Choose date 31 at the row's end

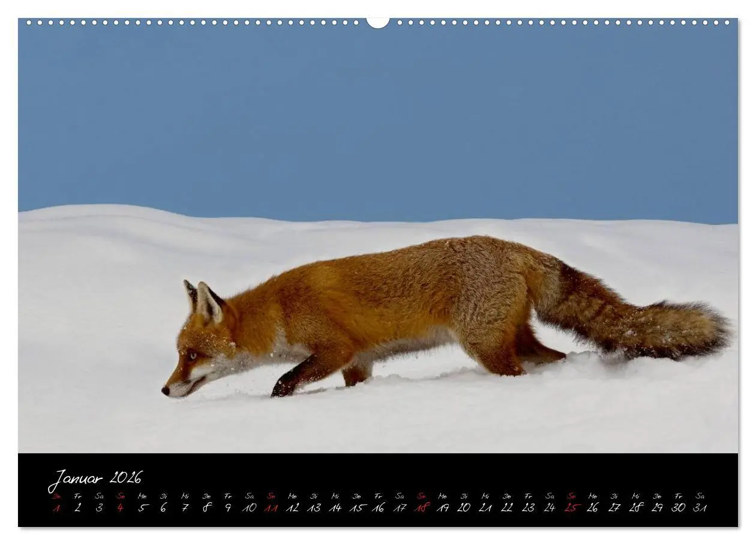pyautogui.click(x=700, y=508)
